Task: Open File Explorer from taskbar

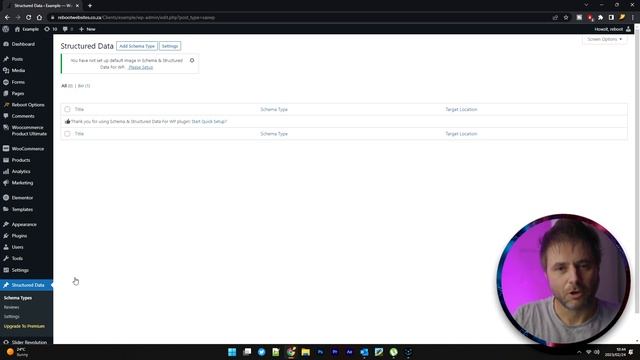Action: pos(305,352)
